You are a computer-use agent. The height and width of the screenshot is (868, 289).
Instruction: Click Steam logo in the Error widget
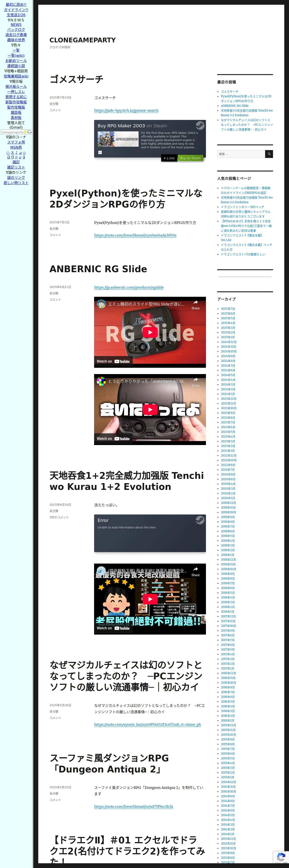pos(200,520)
